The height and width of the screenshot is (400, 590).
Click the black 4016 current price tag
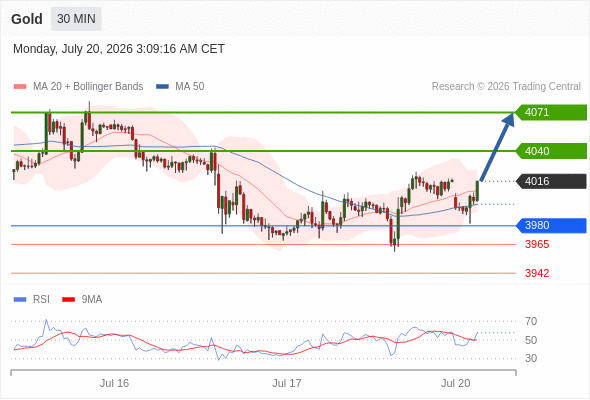550,181
